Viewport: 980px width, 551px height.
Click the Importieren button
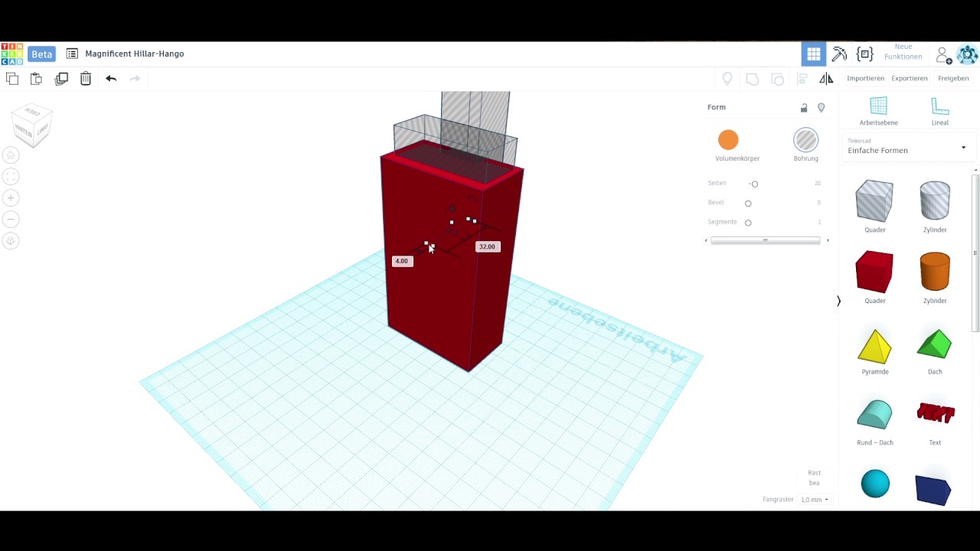coord(865,78)
